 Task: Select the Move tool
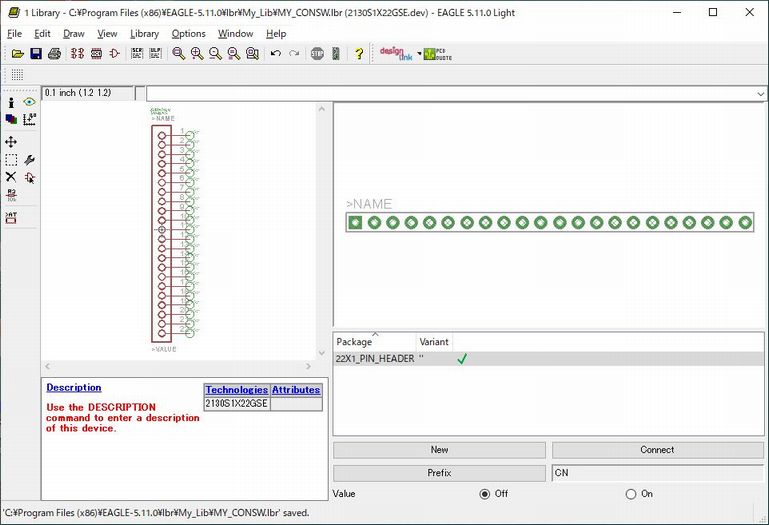point(11,142)
